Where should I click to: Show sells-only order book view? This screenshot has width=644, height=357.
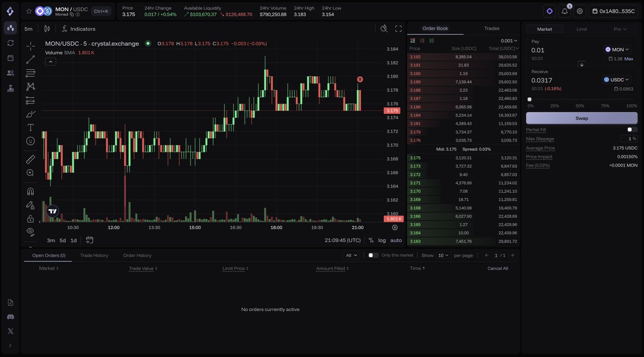coord(422,41)
